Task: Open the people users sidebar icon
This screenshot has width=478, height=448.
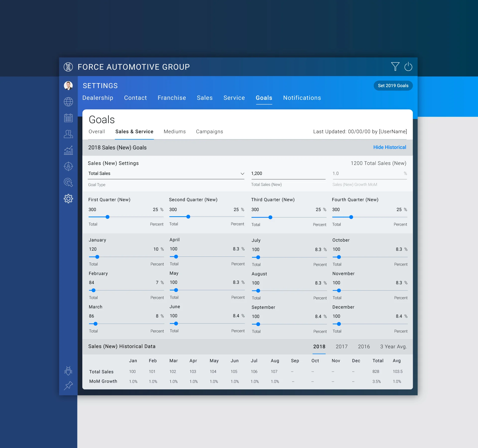Action: (x=68, y=134)
